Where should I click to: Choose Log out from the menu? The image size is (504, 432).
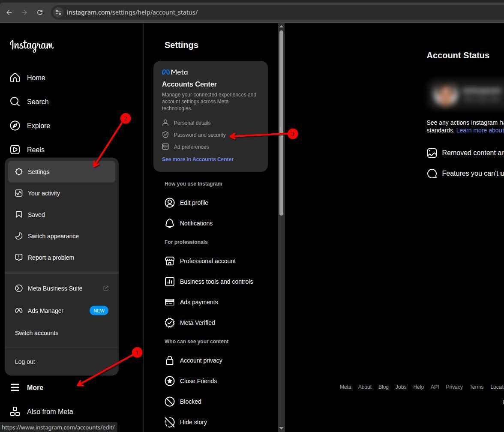point(25,362)
